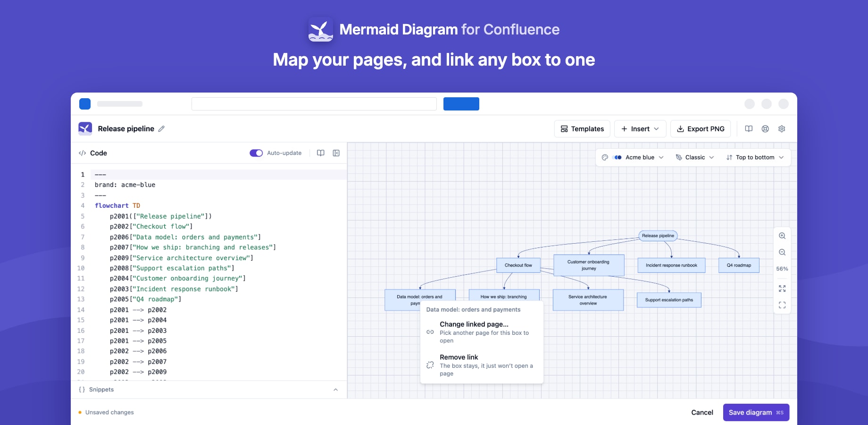868x425 pixels.
Task: Open the Classic look dropdown
Action: [x=695, y=157]
